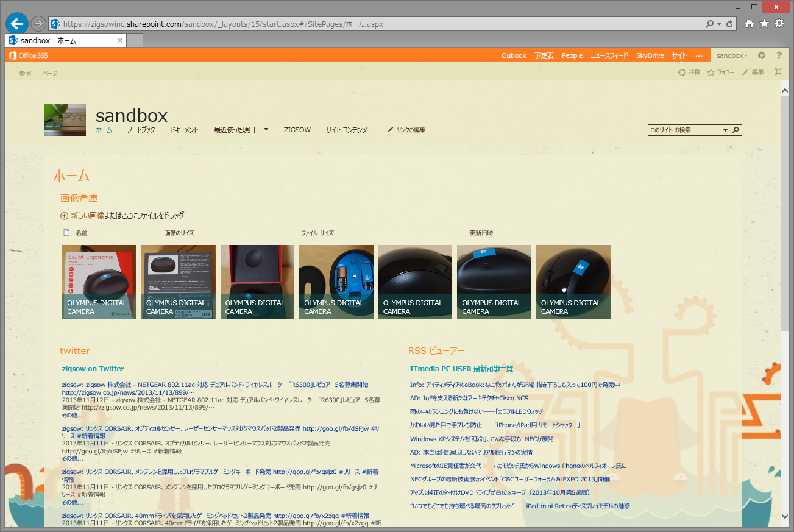Follow the site with フォロー star
Viewport: 794px width, 532px height.
tap(720, 73)
